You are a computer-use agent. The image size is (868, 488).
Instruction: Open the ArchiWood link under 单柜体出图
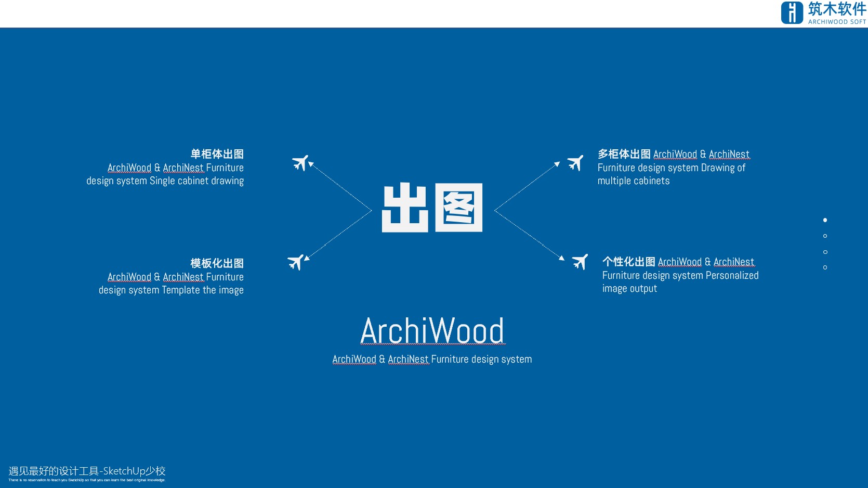[129, 168]
